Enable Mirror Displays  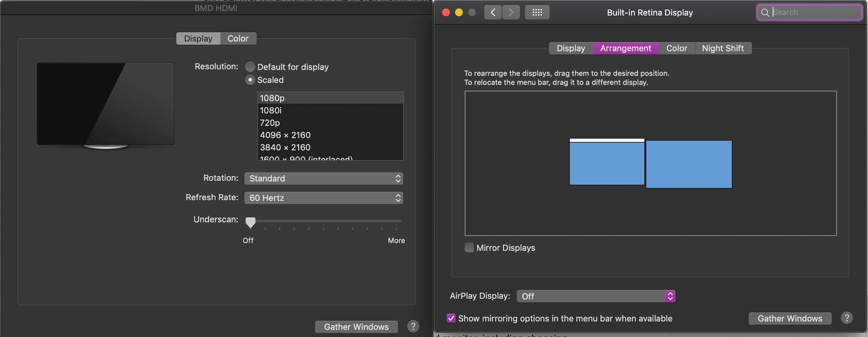(469, 247)
